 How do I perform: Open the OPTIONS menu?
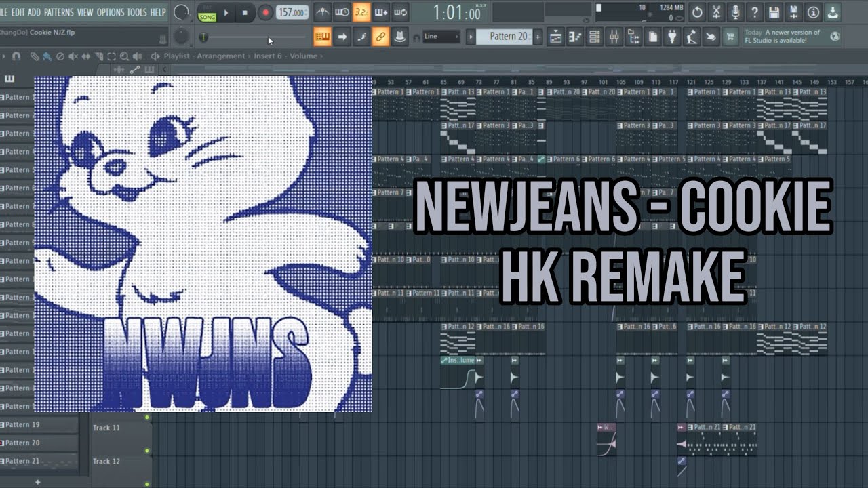click(111, 12)
